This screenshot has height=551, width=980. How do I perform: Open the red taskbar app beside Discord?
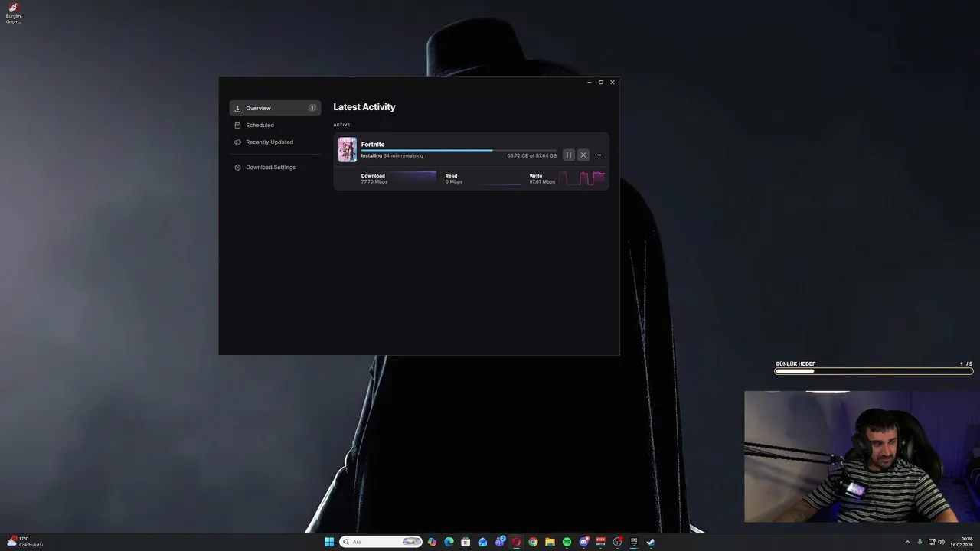click(x=600, y=542)
